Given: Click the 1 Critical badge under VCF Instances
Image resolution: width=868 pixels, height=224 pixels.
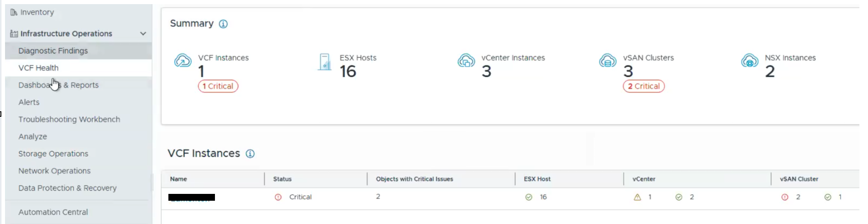Looking at the screenshot, I should 218,86.
